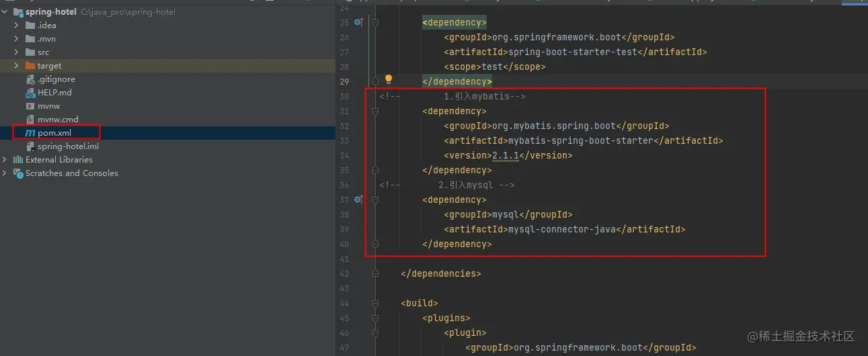
Task: Select the src folder label
Action: [43, 52]
